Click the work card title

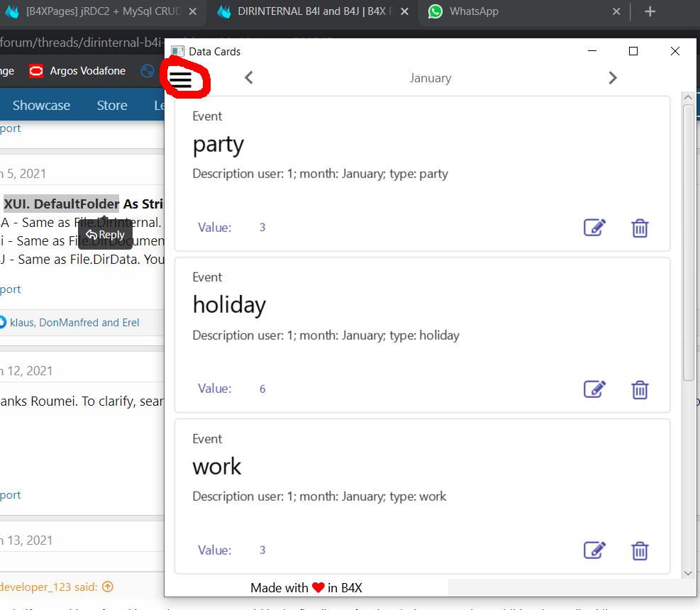click(217, 467)
